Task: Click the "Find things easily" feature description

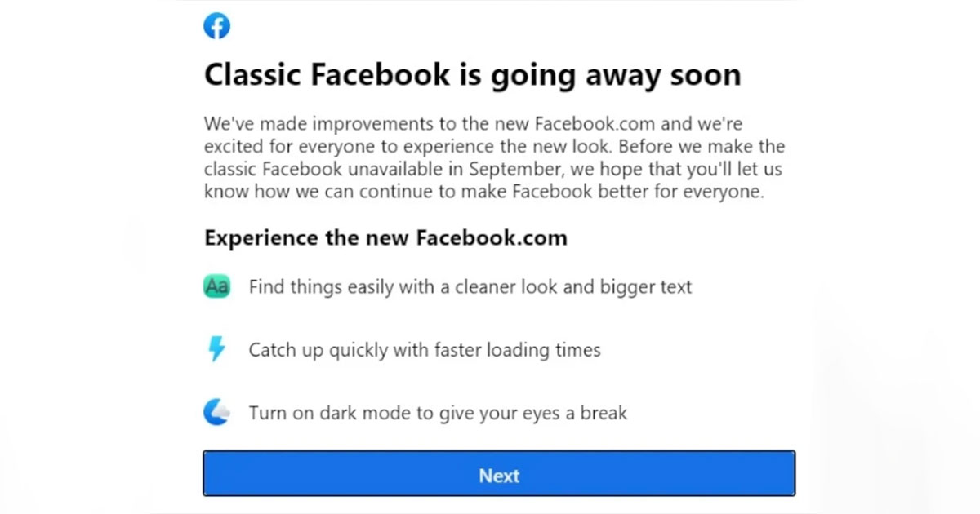Action: (x=470, y=286)
